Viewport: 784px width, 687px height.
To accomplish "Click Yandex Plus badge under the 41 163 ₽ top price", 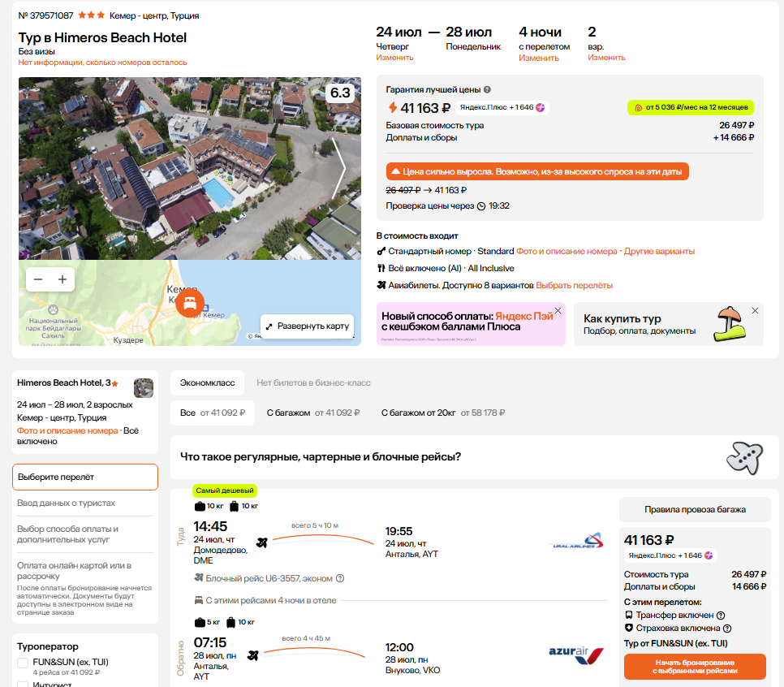I will pyautogui.click(x=502, y=107).
